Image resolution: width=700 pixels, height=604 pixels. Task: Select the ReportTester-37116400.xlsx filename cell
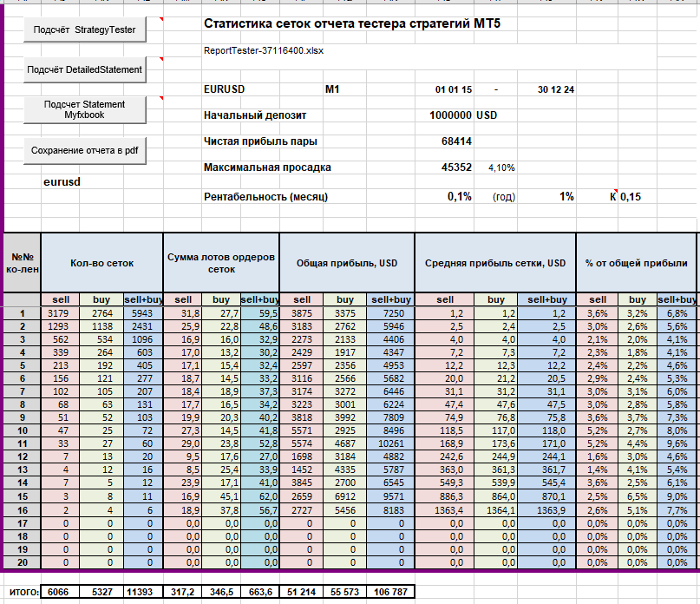point(264,50)
